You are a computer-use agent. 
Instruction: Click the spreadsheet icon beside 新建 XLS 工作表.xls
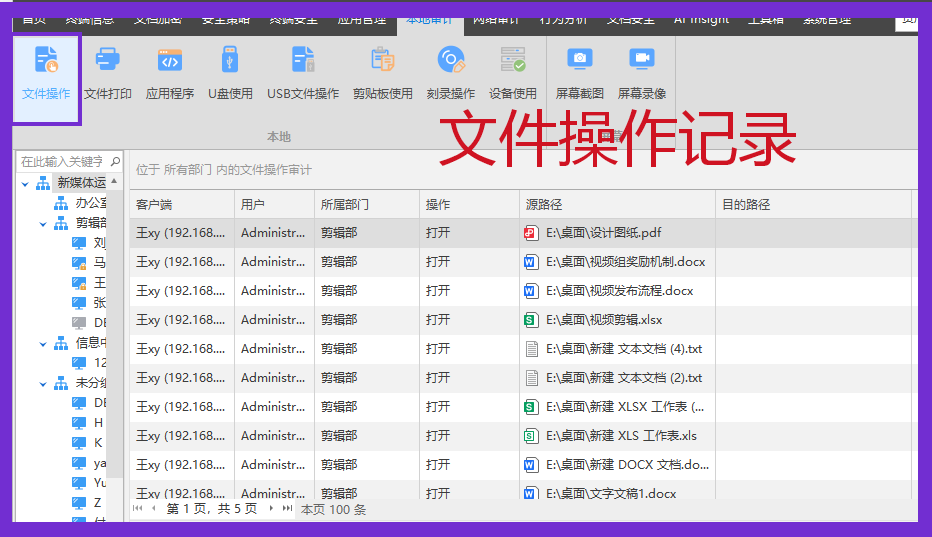coord(531,436)
